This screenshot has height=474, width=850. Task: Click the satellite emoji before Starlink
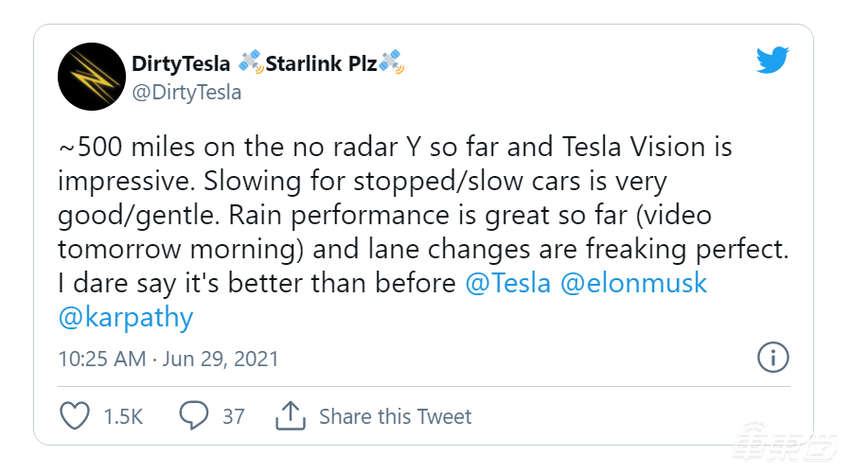[250, 64]
